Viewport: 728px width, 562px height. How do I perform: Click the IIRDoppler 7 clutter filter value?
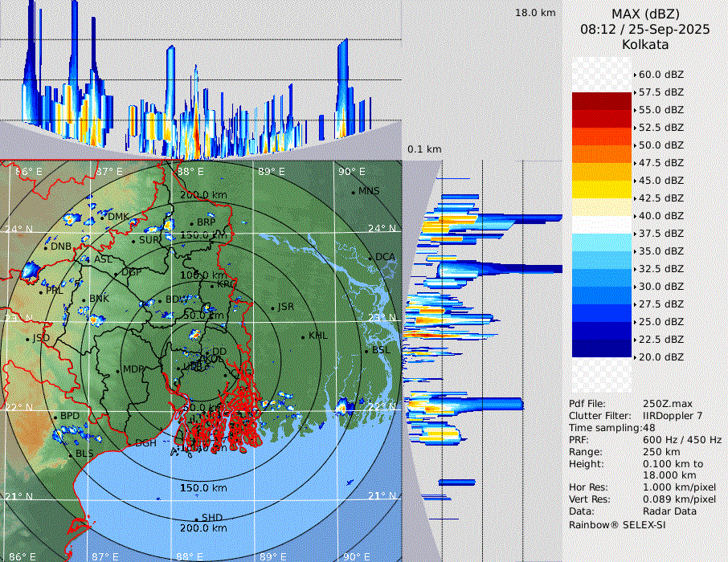(x=673, y=416)
